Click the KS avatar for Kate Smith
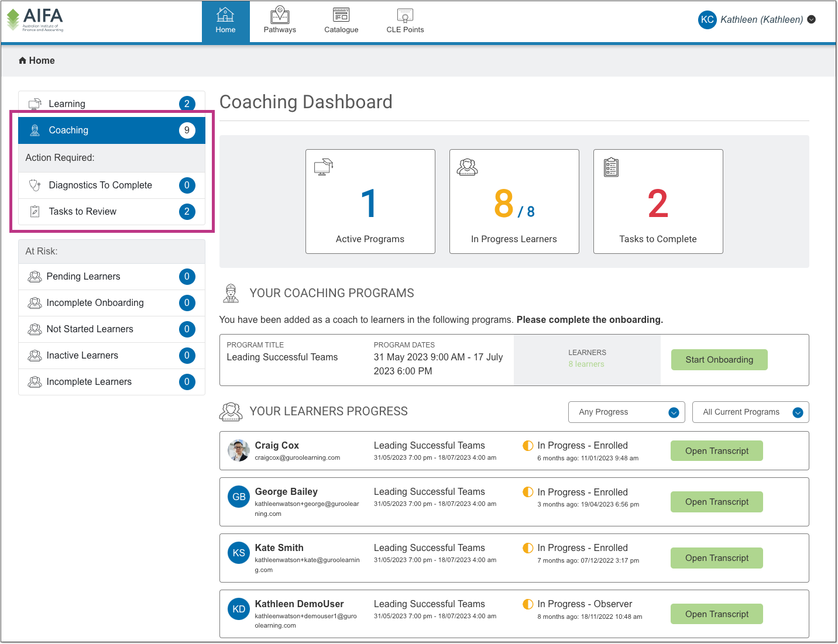Screen dimensions: 838x644 point(239,553)
